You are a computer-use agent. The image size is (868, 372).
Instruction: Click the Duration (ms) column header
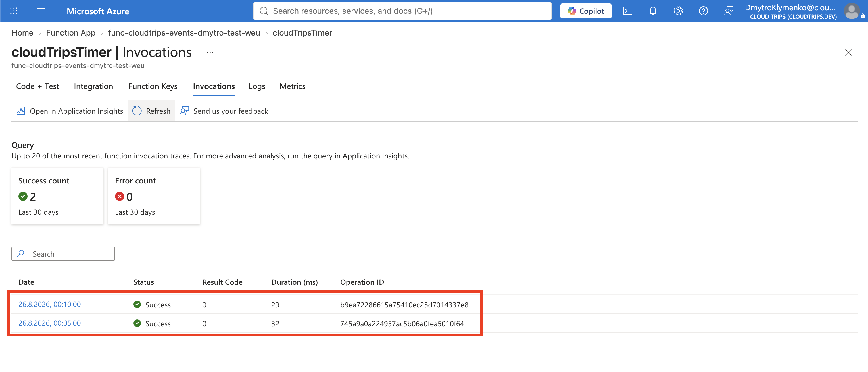click(x=295, y=282)
